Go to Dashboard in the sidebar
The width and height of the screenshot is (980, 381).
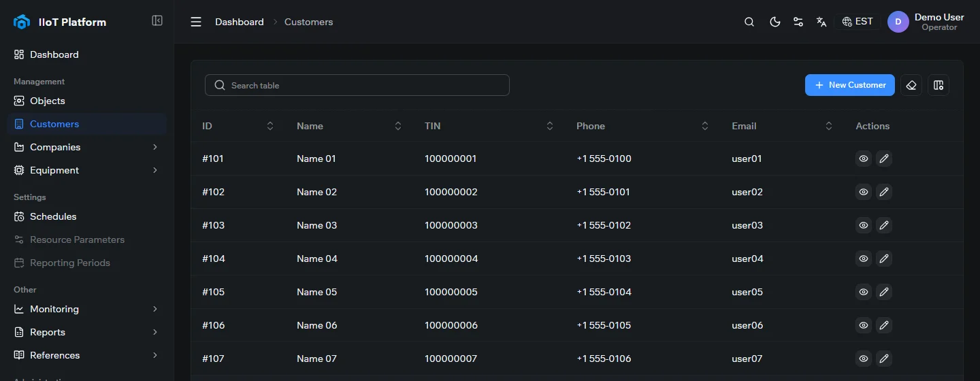click(x=86, y=54)
